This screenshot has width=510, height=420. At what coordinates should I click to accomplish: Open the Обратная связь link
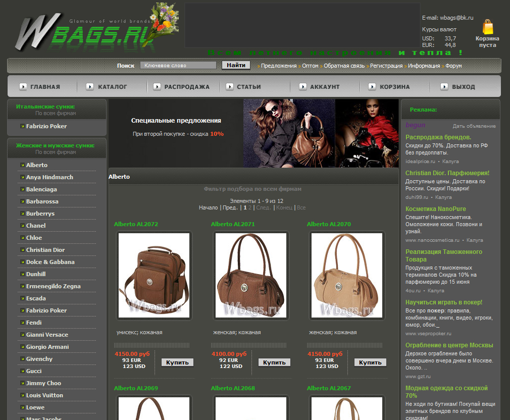344,66
